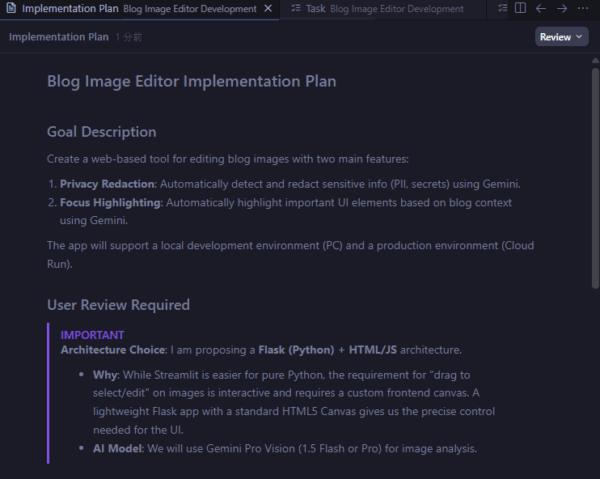Click the Goal Description heading
600x479 pixels.
[101, 132]
